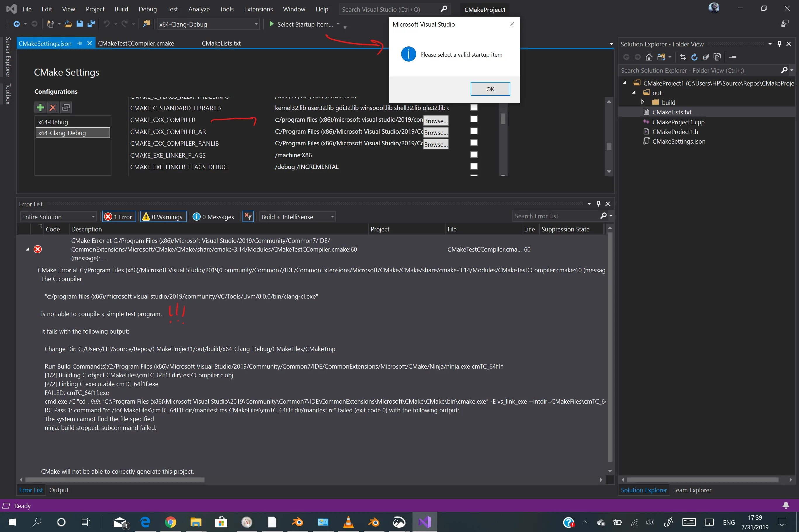Click the Collapse All icon in Solution Explorer
Viewport: 799px width, 532px height.
706,57
